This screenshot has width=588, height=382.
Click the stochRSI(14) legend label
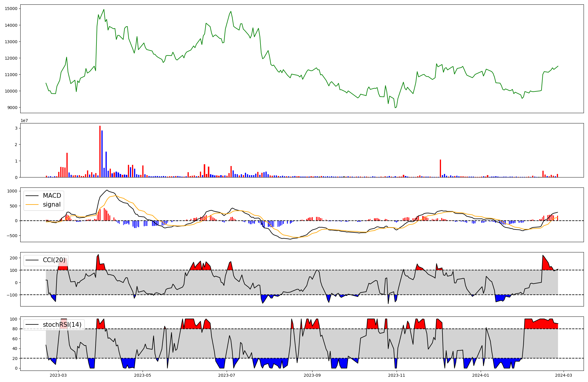tap(62, 325)
